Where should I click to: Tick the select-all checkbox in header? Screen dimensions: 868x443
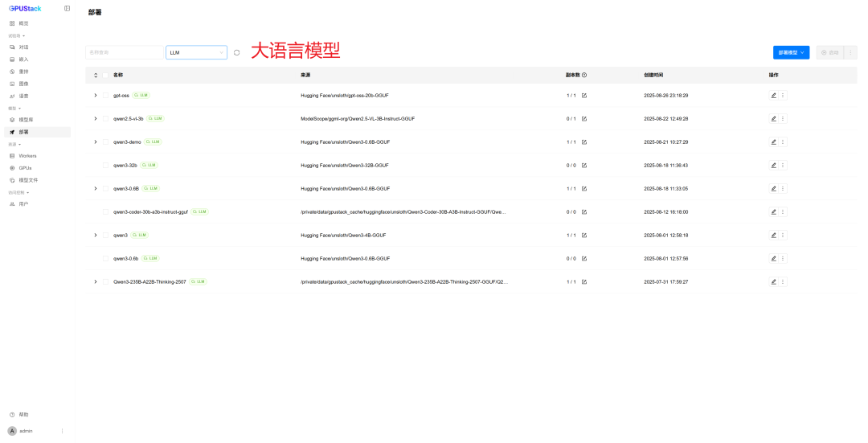coord(105,75)
